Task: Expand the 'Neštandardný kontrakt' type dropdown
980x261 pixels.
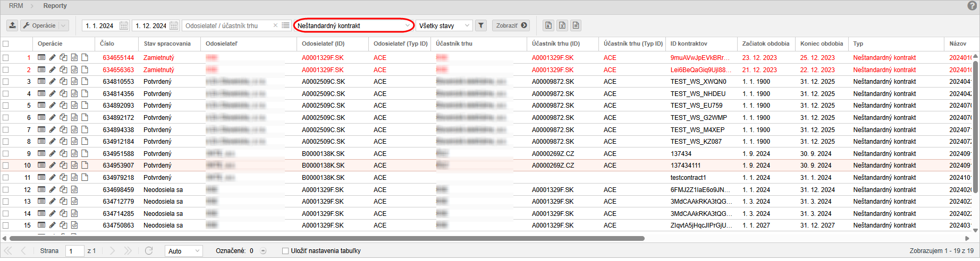Action: click(x=407, y=25)
